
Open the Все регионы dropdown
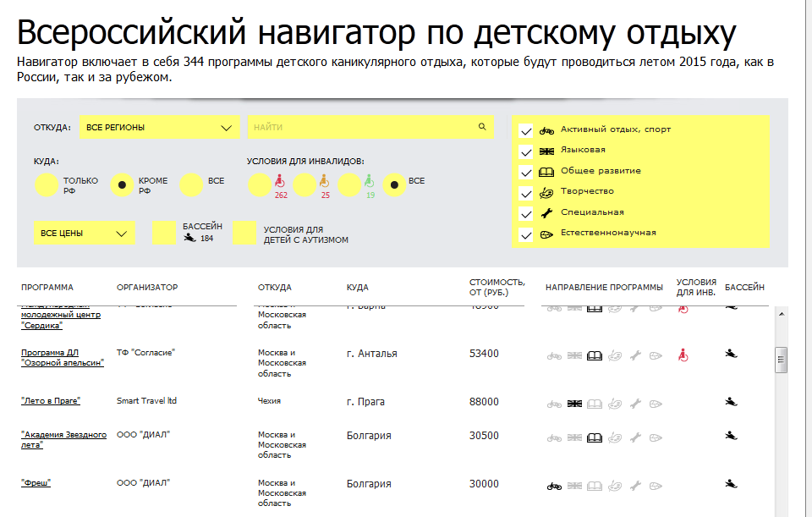click(160, 128)
